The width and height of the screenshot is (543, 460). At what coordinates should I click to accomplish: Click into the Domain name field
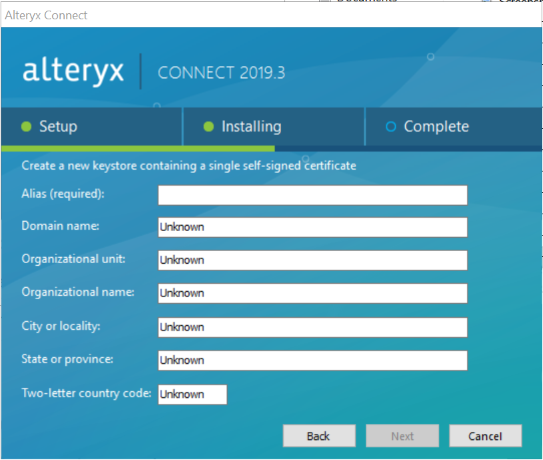click(313, 228)
